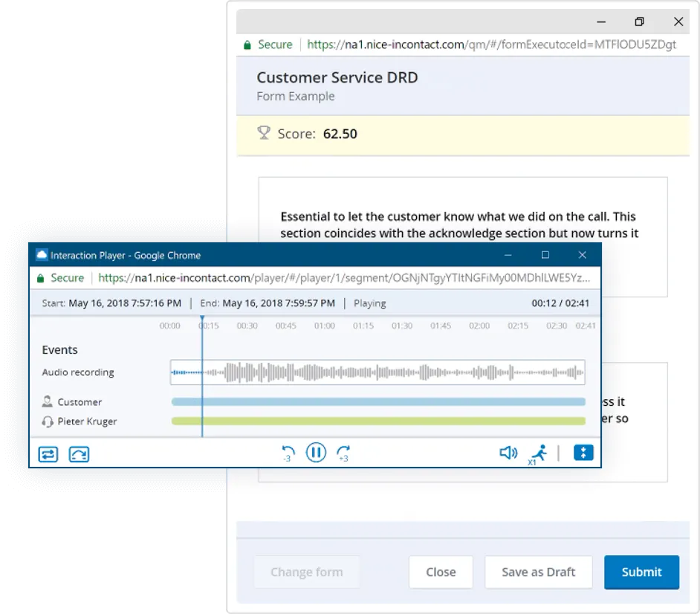Click the trophy Score icon
700x614 pixels.
tap(263, 133)
